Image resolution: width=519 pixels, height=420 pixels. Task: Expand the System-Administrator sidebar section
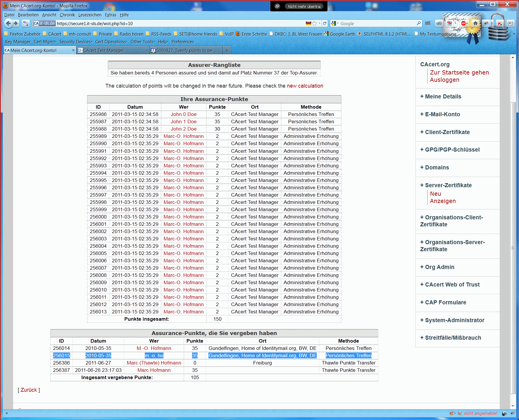pos(452,320)
